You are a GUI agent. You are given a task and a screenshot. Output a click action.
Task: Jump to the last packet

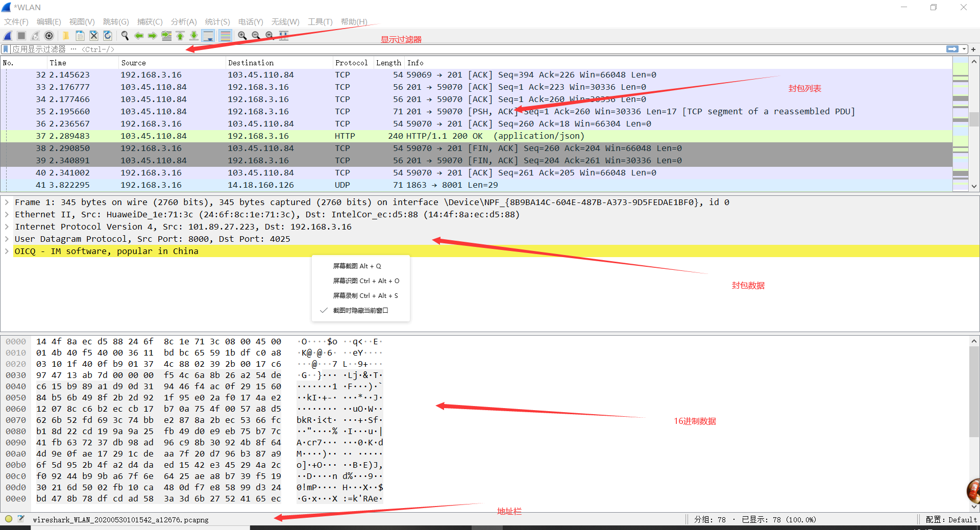click(x=194, y=36)
